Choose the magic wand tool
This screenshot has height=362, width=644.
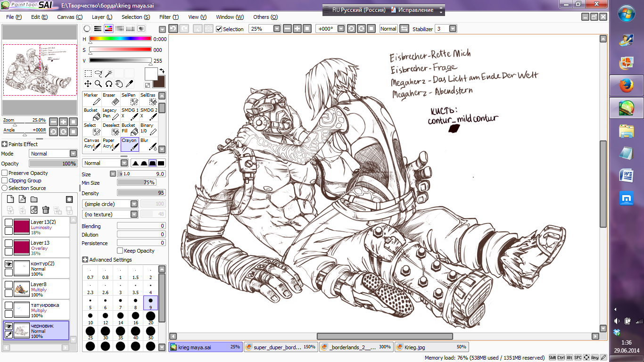[x=108, y=73]
